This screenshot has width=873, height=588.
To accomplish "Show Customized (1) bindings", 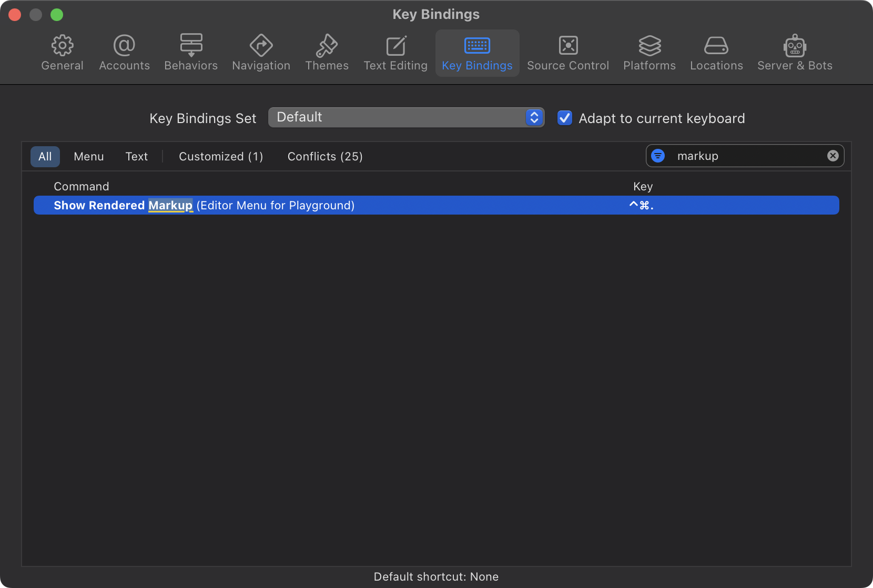I will (221, 157).
